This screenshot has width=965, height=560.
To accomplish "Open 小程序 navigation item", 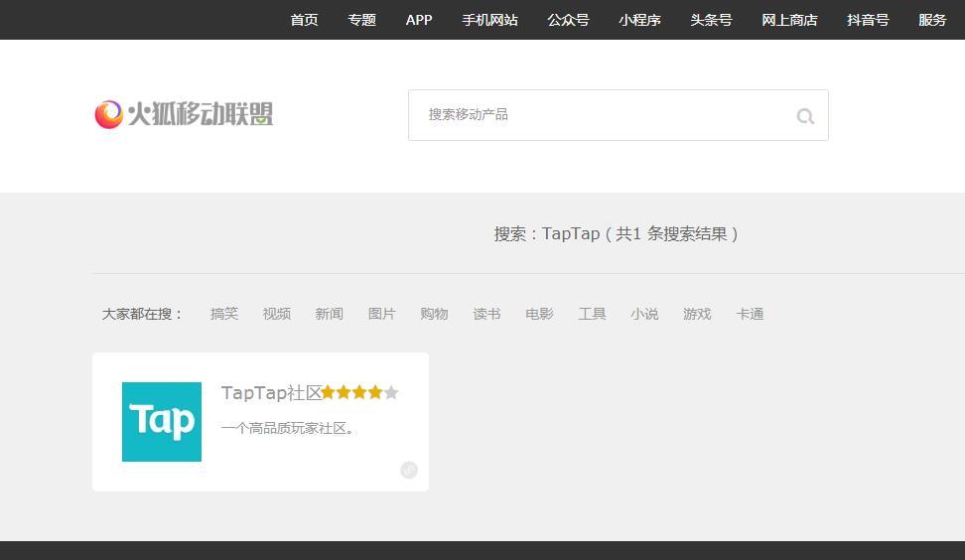I will tap(639, 20).
